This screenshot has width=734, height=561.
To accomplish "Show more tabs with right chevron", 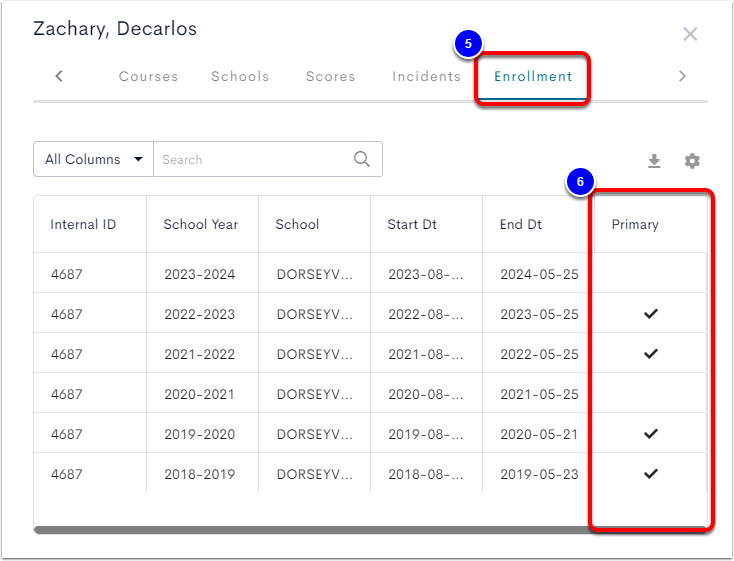I will (683, 76).
